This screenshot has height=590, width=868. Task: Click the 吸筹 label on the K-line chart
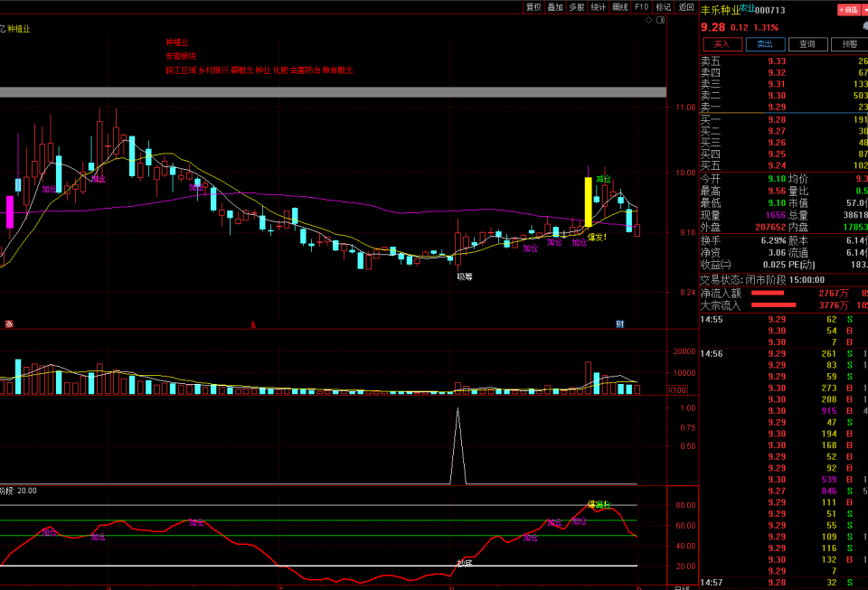point(465,276)
